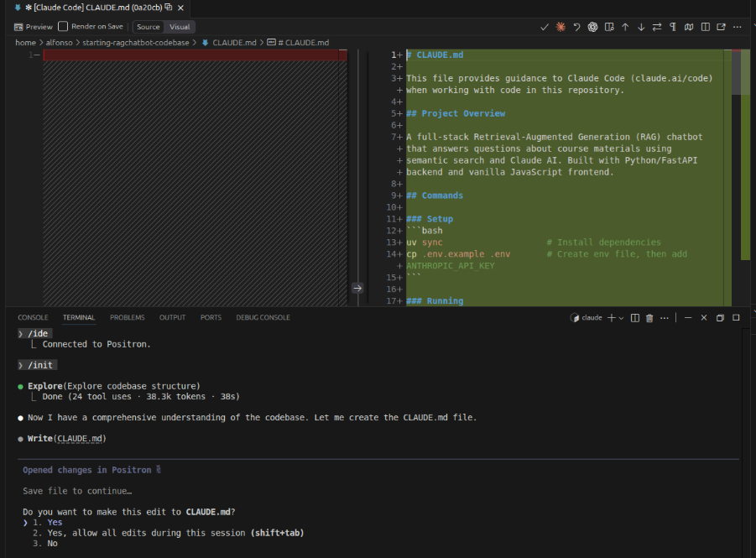Open the CLAUDE.md link in terminal output
The width and height of the screenshot is (756, 558).
(x=80, y=438)
